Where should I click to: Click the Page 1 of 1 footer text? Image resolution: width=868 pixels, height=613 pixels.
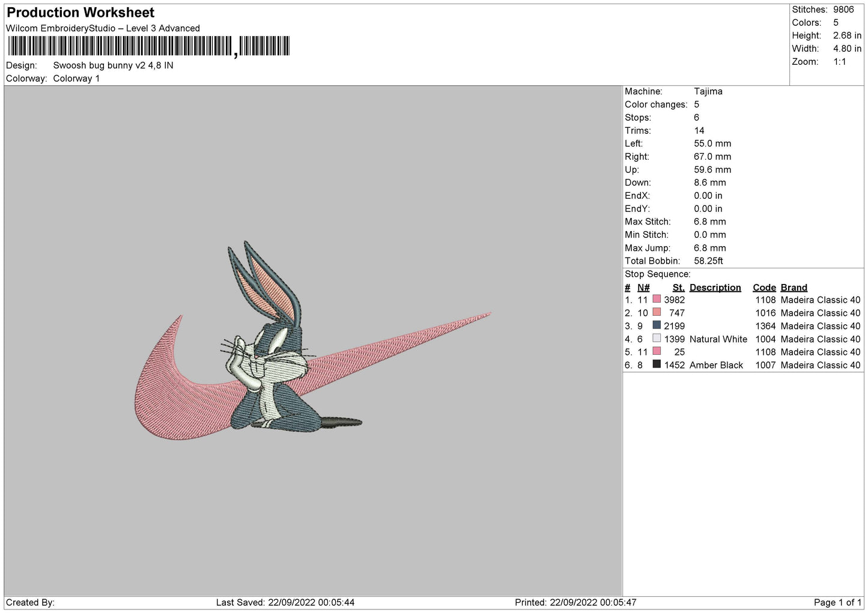(x=837, y=602)
